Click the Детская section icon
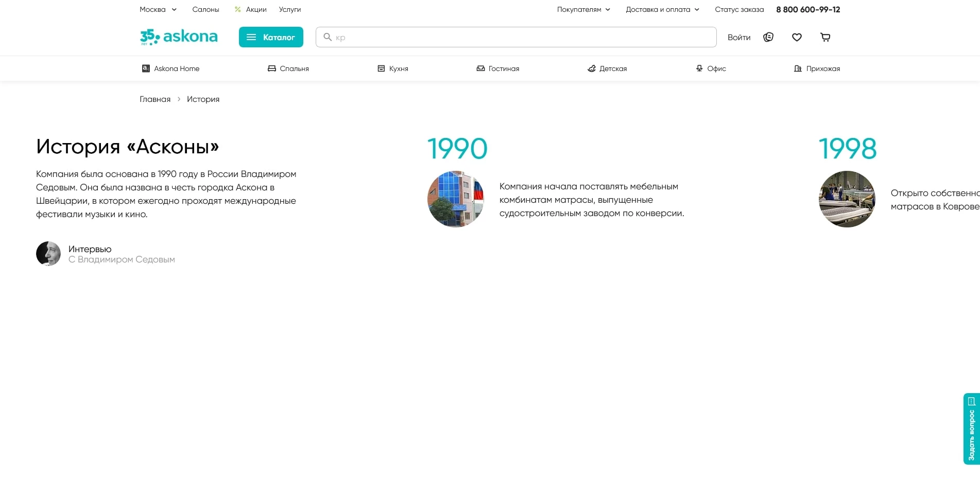 (591, 68)
